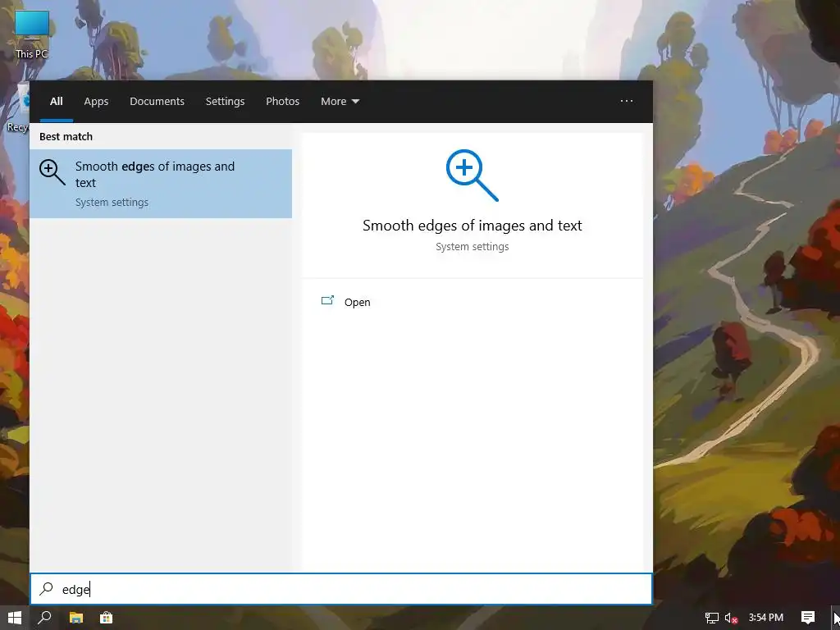Show the clock at 3:54 PM
The width and height of the screenshot is (840, 630).
pos(766,618)
